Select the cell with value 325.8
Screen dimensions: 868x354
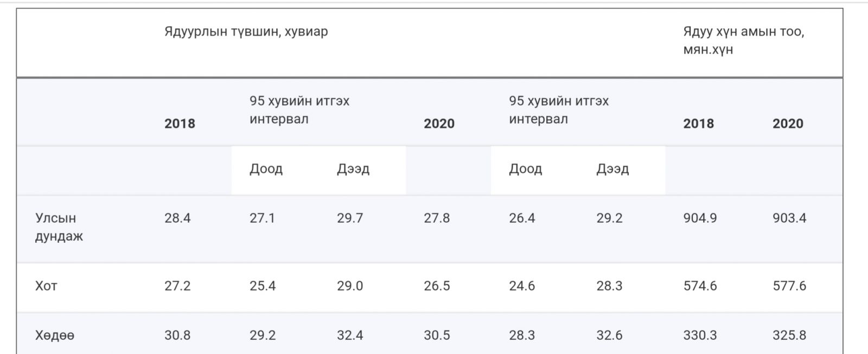[x=789, y=336]
